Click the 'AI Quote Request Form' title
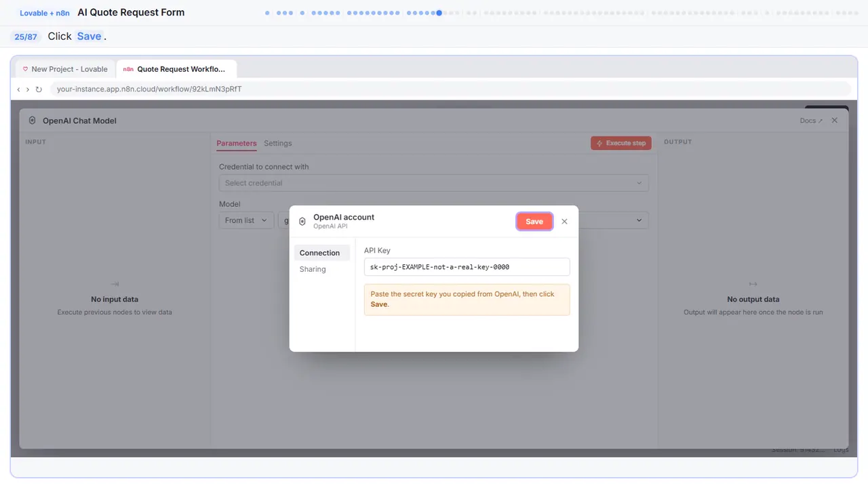This screenshot has height=488, width=868. (x=131, y=12)
